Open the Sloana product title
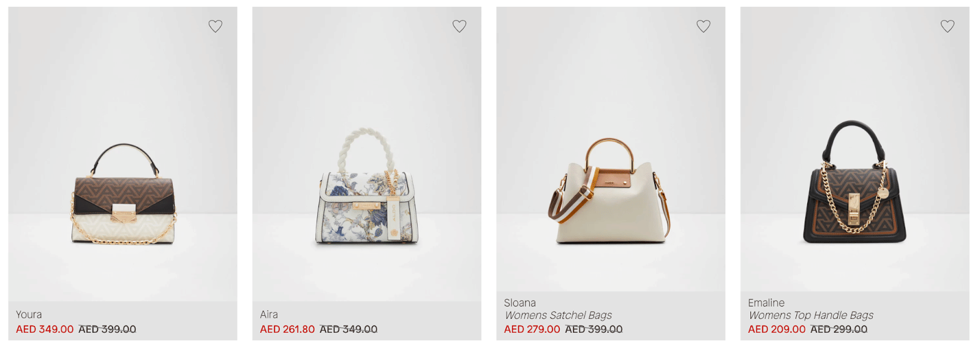Viewport: 980px width, 350px height. 520,303
